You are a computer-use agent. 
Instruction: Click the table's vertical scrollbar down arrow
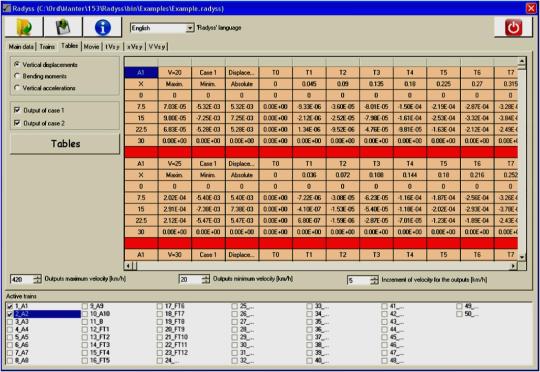pyautogui.click(x=522, y=257)
